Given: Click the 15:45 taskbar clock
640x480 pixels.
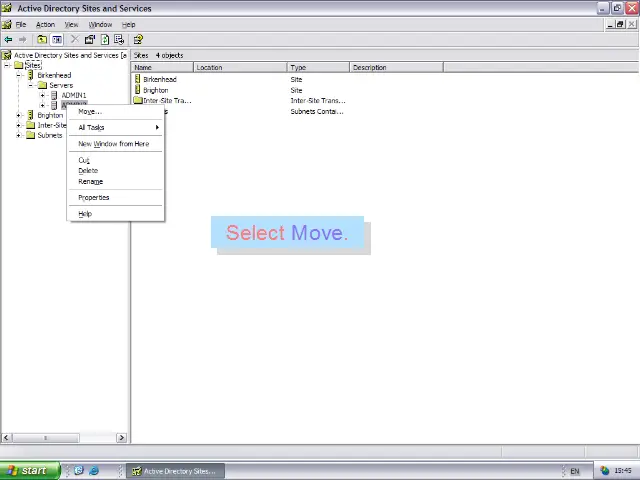Looking at the screenshot, I should (x=623, y=471).
